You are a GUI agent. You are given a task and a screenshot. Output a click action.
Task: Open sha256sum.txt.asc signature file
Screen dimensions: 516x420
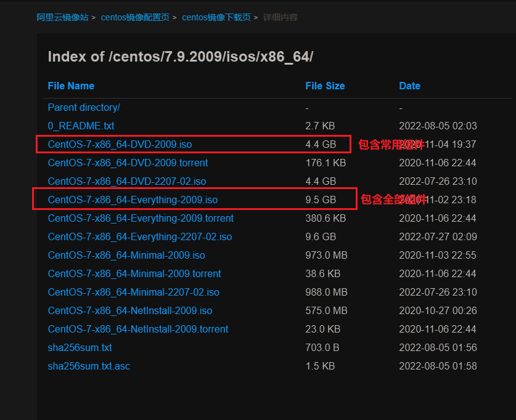89,366
